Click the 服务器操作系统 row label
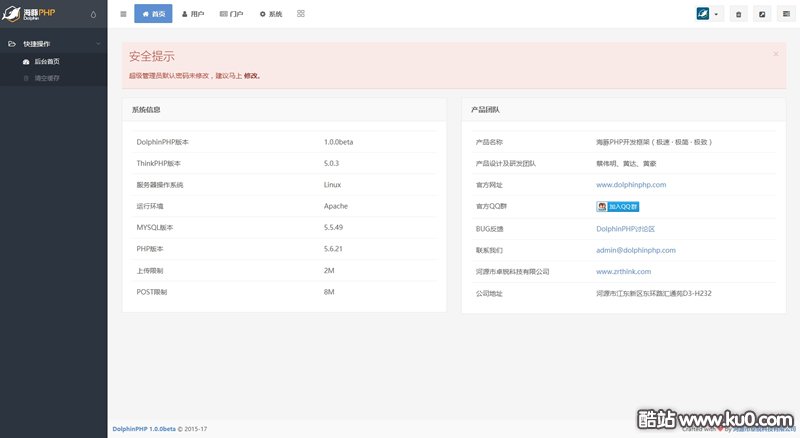 [160, 185]
